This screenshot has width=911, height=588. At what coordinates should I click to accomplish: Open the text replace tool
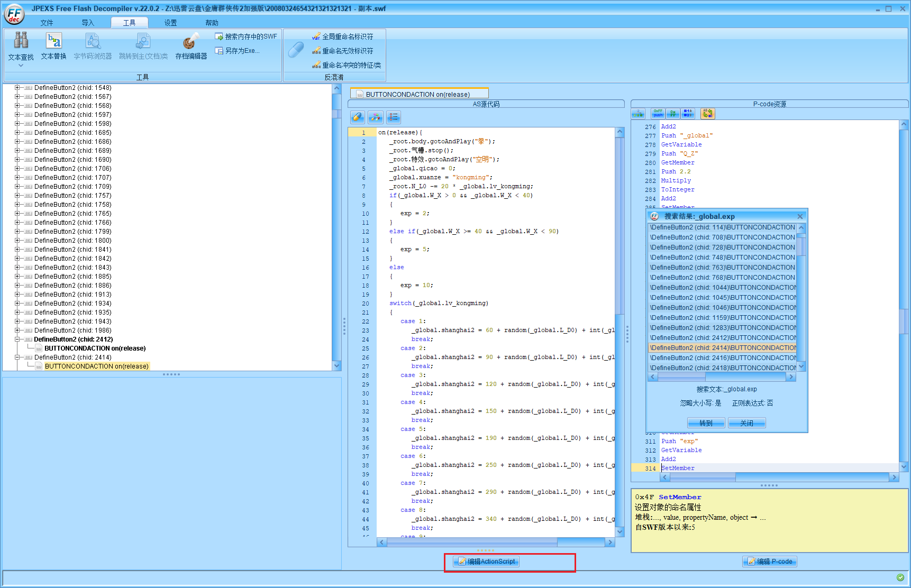point(53,46)
